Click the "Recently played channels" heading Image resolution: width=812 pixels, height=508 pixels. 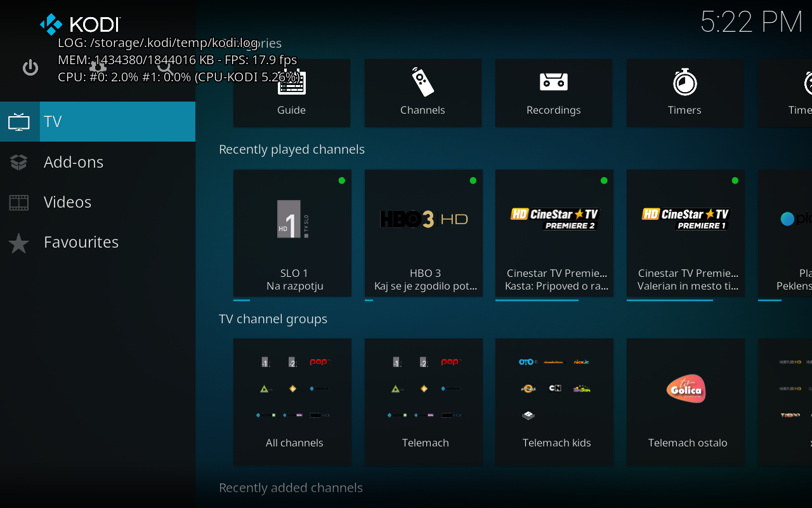[x=292, y=149]
